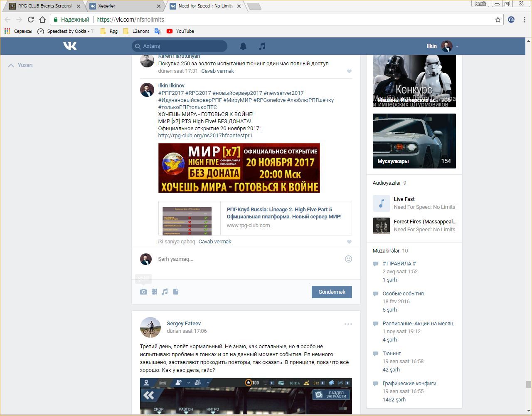Switch to the Xəbərlər tab
This screenshot has height=416, width=532.
[x=125, y=6]
